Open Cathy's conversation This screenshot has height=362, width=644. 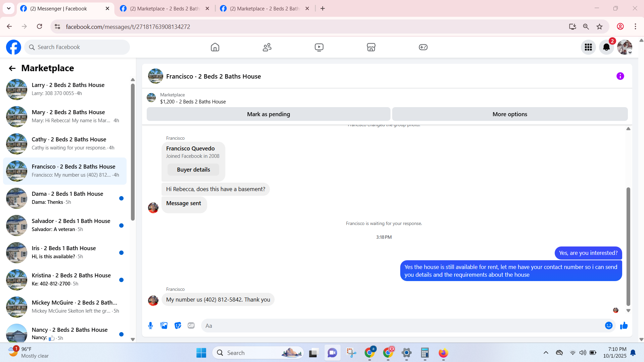65,144
